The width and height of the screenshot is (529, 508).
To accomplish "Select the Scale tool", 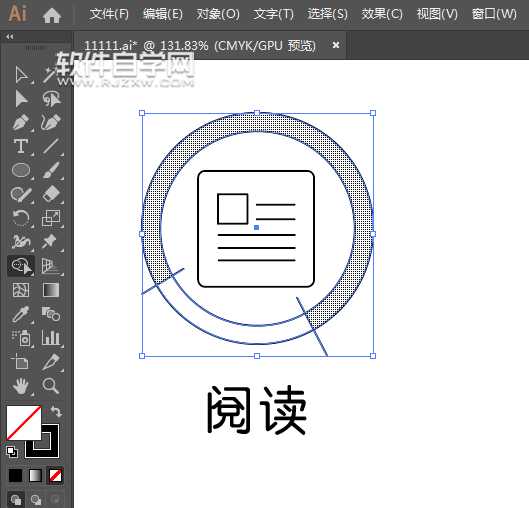I will pyautogui.click(x=51, y=218).
